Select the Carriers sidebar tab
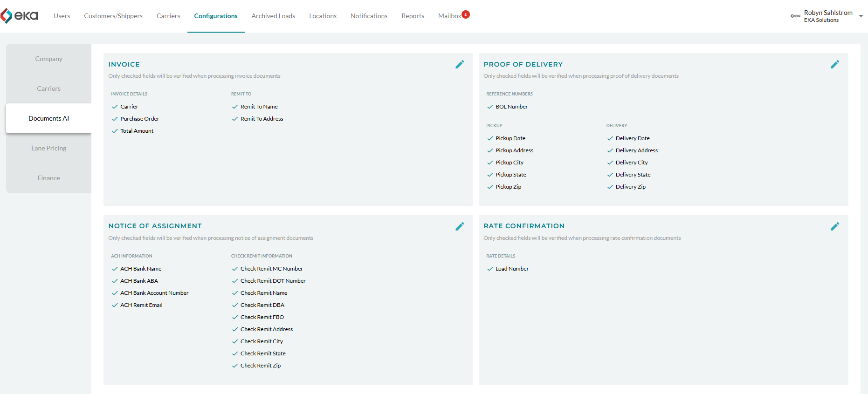 pos(48,88)
